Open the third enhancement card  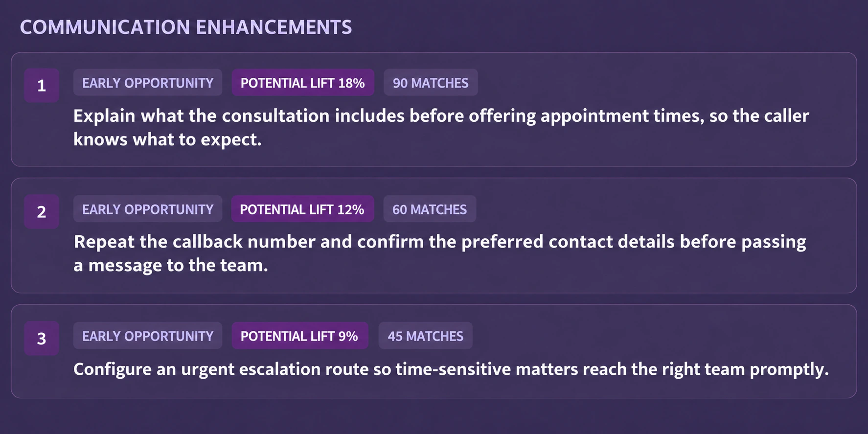click(x=434, y=351)
